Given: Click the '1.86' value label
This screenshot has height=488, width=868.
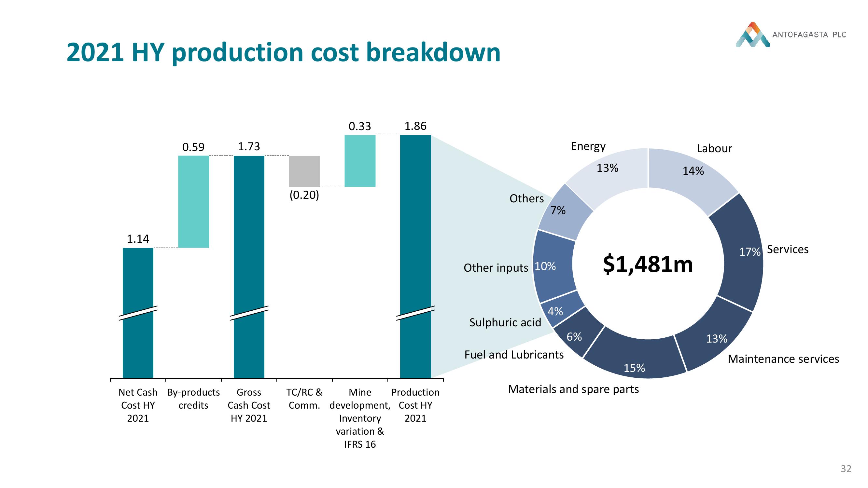Looking at the screenshot, I should 415,126.
